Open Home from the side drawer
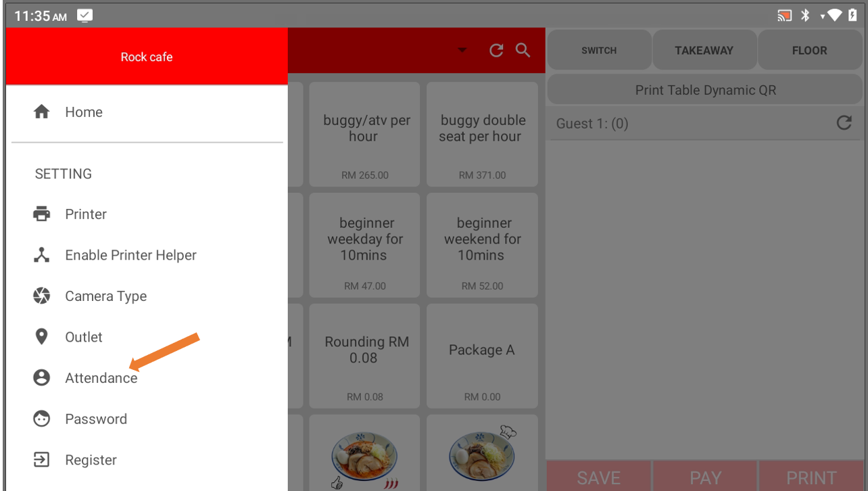Viewport: 868px width, 491px height. [147, 112]
